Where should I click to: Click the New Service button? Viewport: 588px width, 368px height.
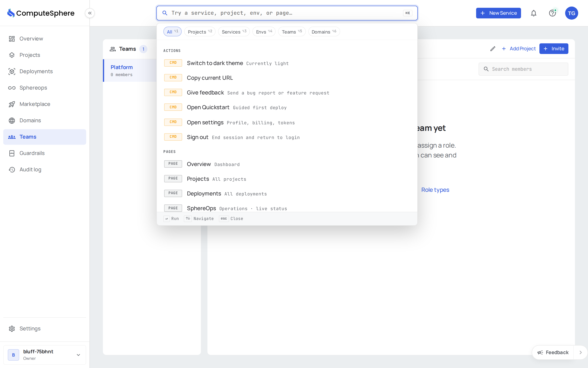tap(498, 13)
